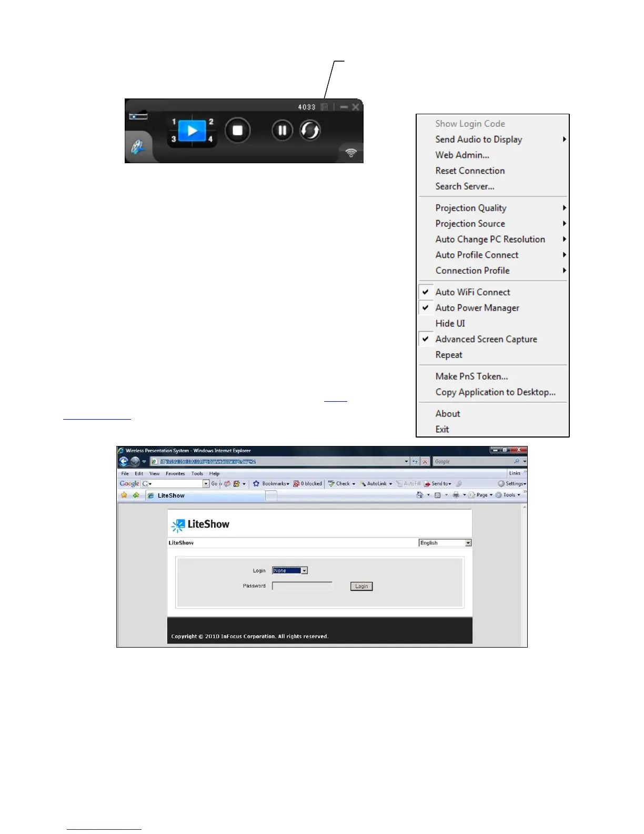Expand Auto Change PC Resolution submenu
The image size is (644, 834).
tap(492, 240)
